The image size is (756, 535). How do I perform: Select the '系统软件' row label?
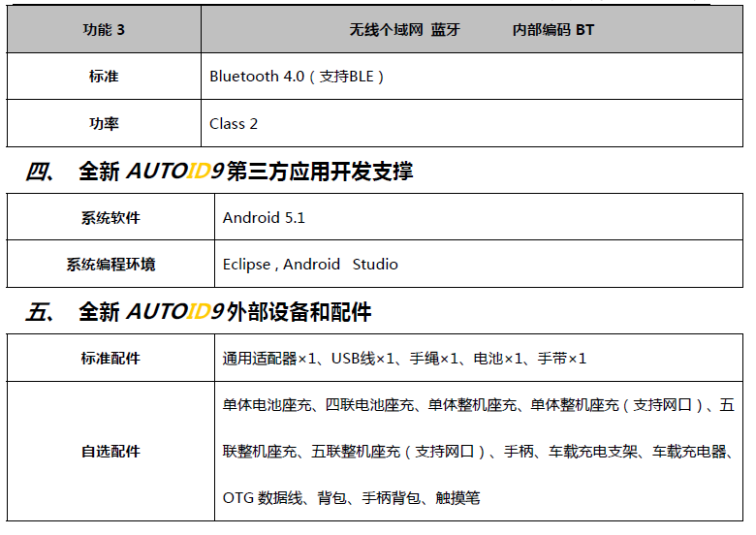[110, 217]
